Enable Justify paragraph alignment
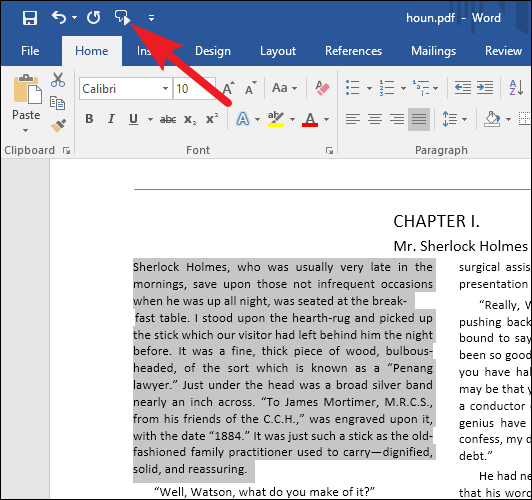 point(419,119)
